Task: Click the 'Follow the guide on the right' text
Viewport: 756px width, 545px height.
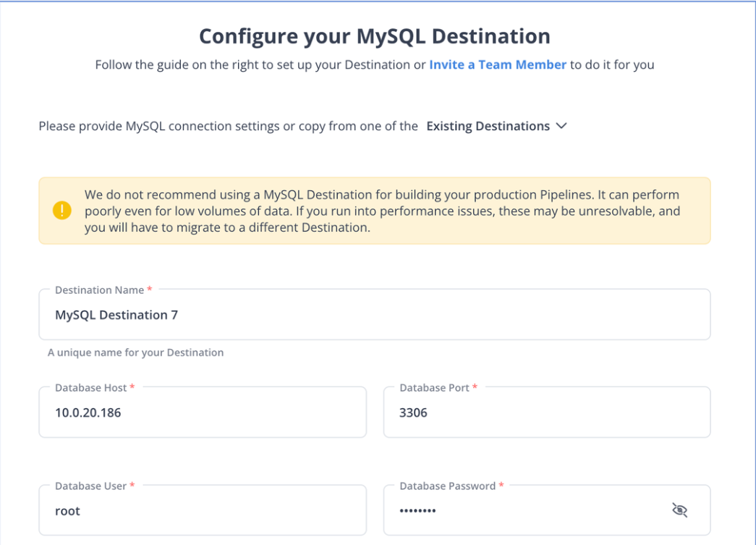Action: point(260,64)
